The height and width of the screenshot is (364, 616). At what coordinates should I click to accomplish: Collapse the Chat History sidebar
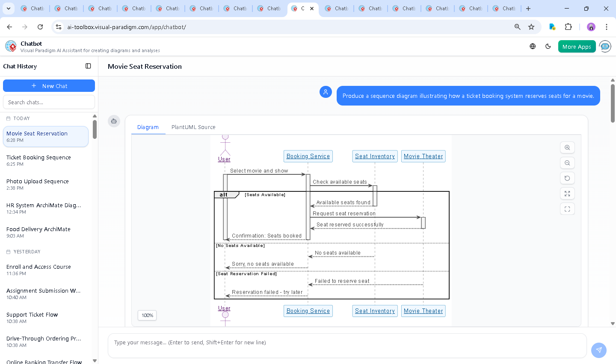[x=88, y=66]
